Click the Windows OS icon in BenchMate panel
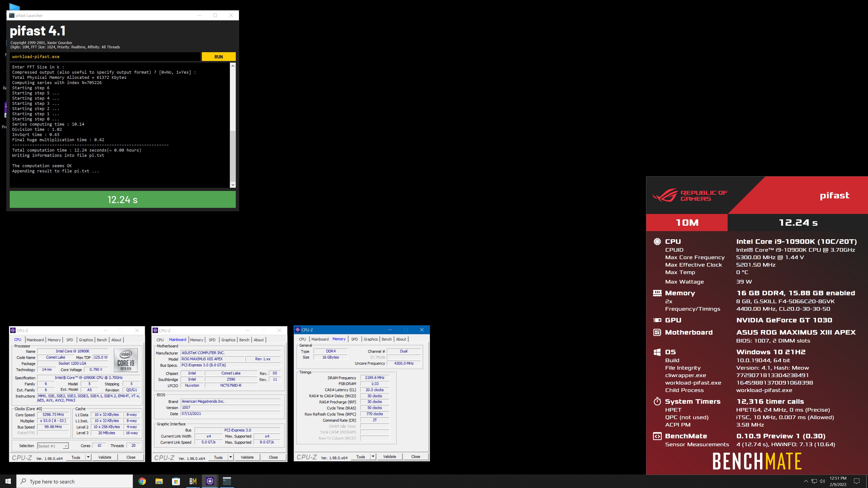The image size is (868, 488). (x=657, y=352)
